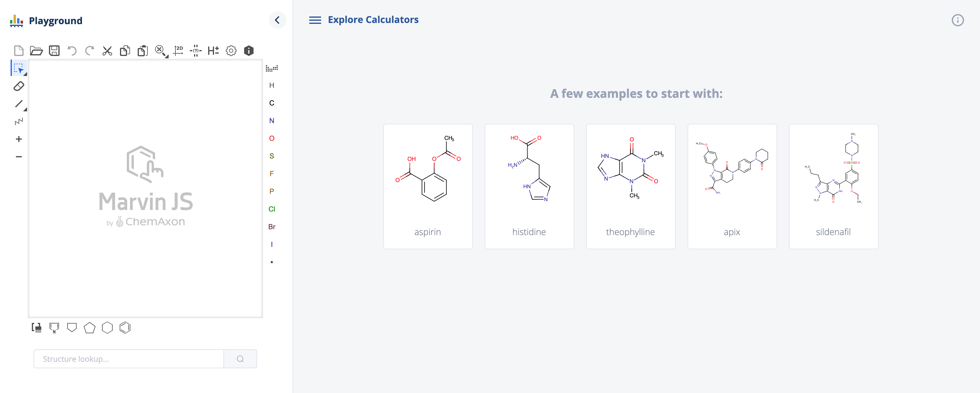This screenshot has width=980, height=393.
Task: Load the aspirin example
Action: [427, 186]
